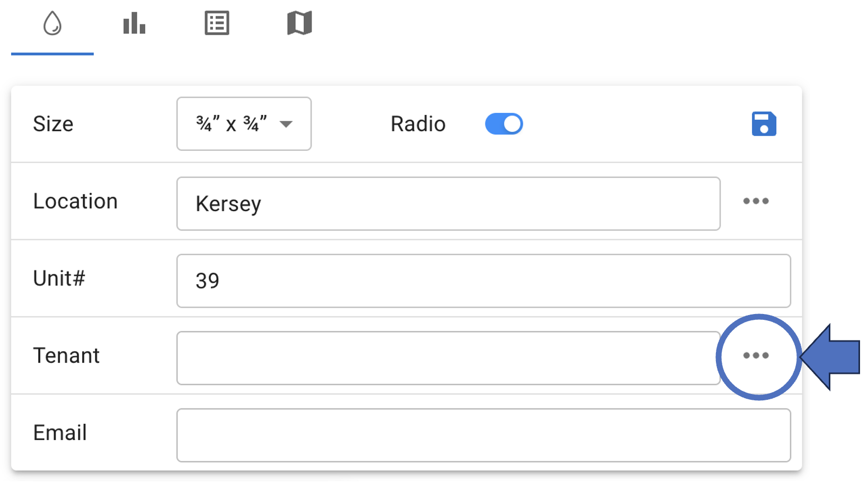Save meter details with the floppy disk icon
The height and width of the screenshot is (484, 868).
[764, 124]
